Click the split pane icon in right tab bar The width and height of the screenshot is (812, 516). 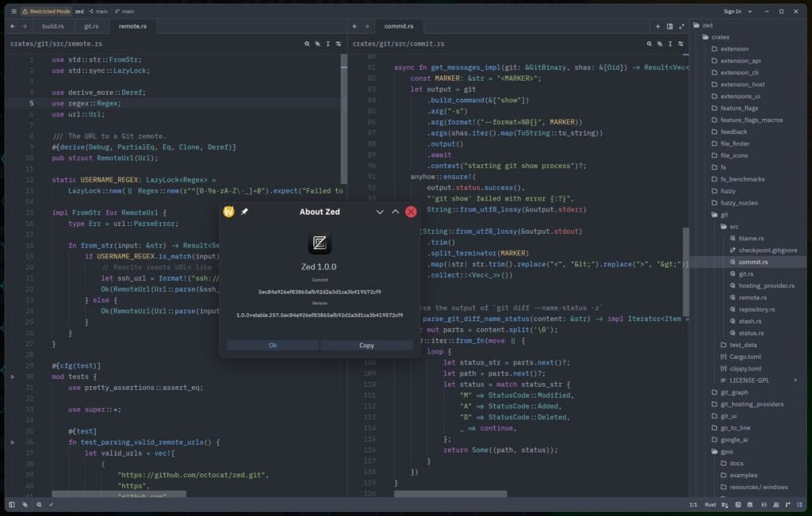[669, 25]
